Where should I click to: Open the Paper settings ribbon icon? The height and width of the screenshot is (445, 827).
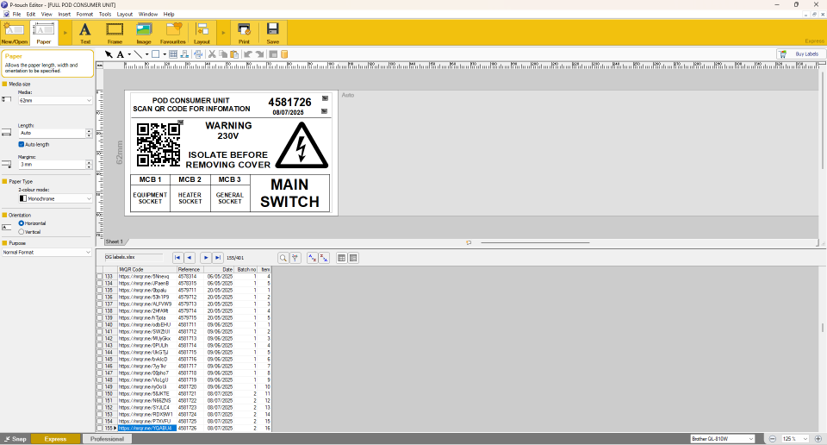click(44, 33)
